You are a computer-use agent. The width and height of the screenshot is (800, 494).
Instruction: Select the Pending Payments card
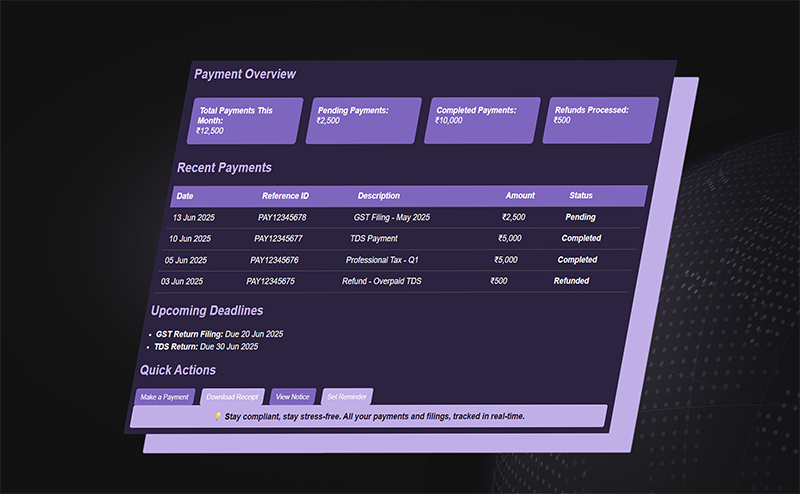(363, 120)
